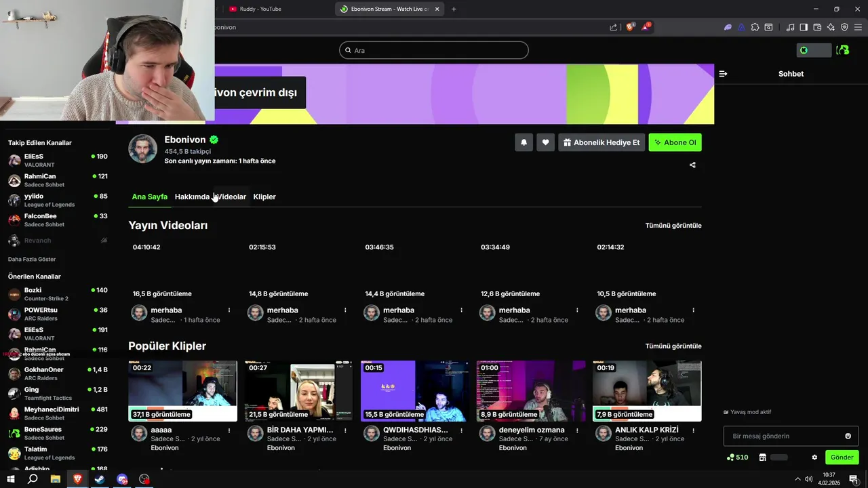Open Brave Shields lion icon
Viewport: 868px width, 488px height.
tap(630, 27)
